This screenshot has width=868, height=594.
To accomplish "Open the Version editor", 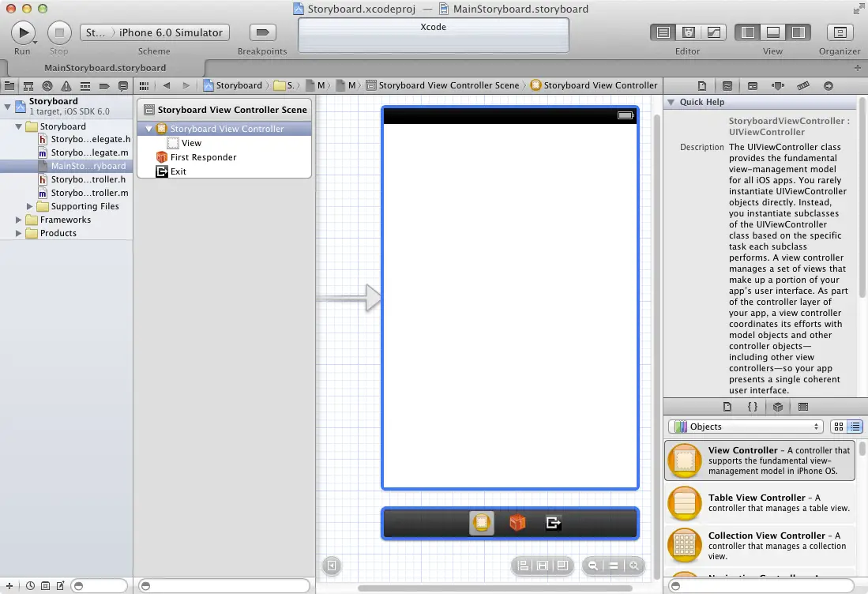I will (712, 32).
